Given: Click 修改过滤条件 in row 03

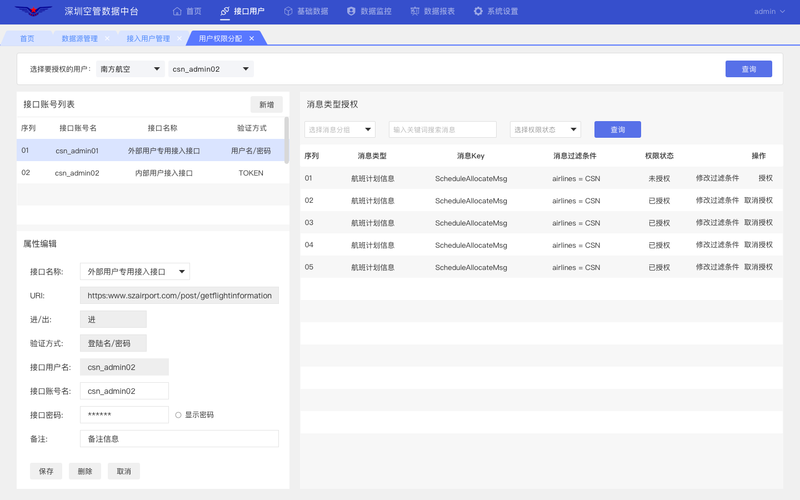Looking at the screenshot, I should point(717,222).
